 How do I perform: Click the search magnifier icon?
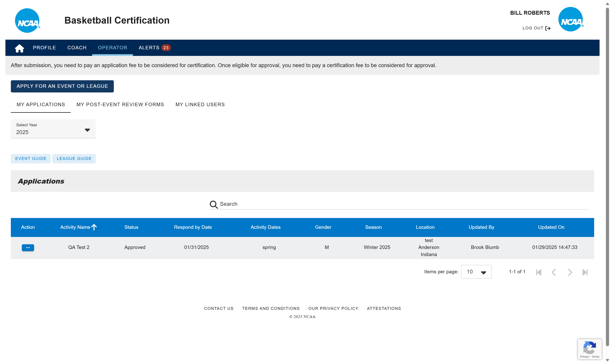click(213, 204)
